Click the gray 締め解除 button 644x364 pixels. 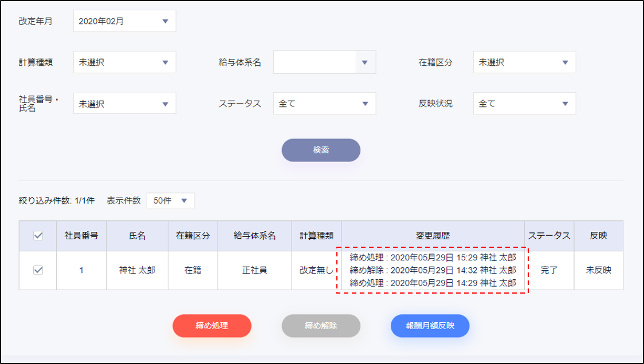point(321,326)
